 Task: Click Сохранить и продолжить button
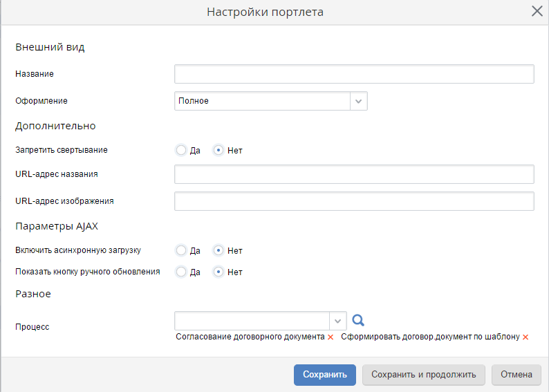click(424, 375)
